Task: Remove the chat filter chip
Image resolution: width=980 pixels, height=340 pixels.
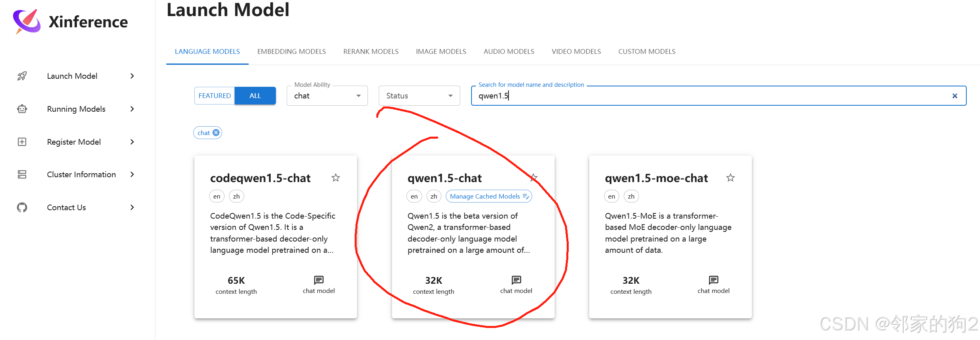Action: click(x=216, y=133)
